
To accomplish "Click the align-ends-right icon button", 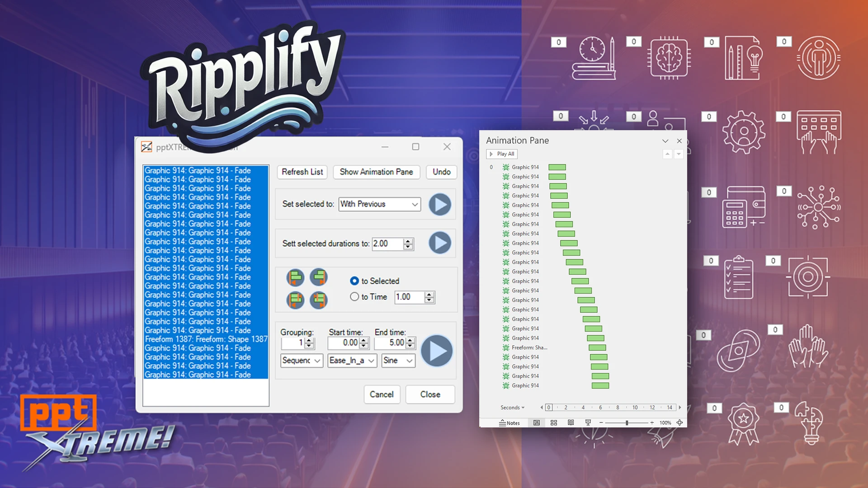I will (x=319, y=277).
